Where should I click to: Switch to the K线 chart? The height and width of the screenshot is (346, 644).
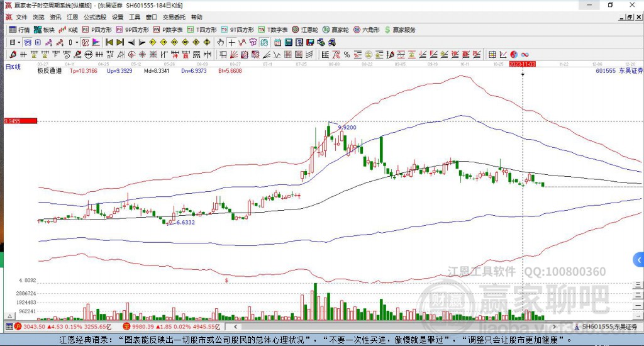[x=68, y=30]
